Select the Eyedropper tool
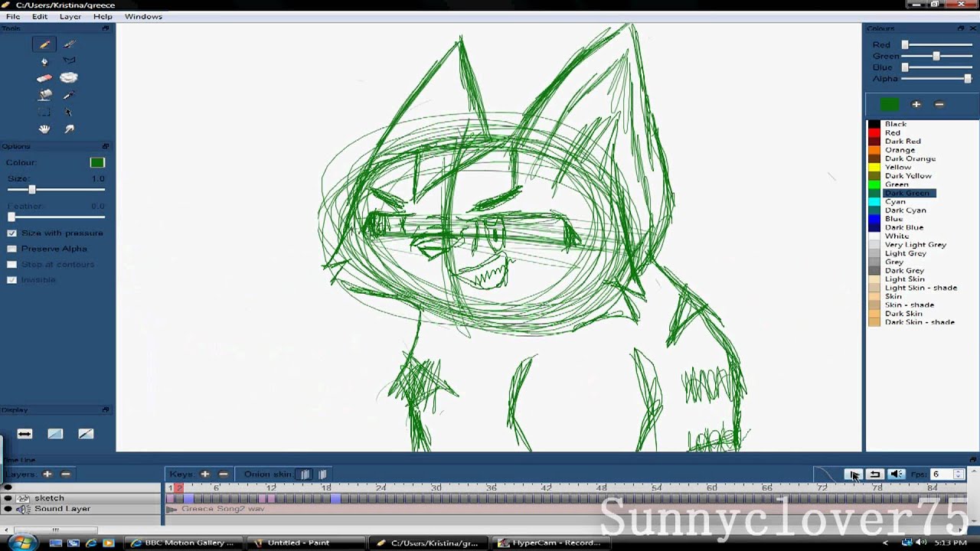The height and width of the screenshot is (551, 980). click(x=69, y=95)
